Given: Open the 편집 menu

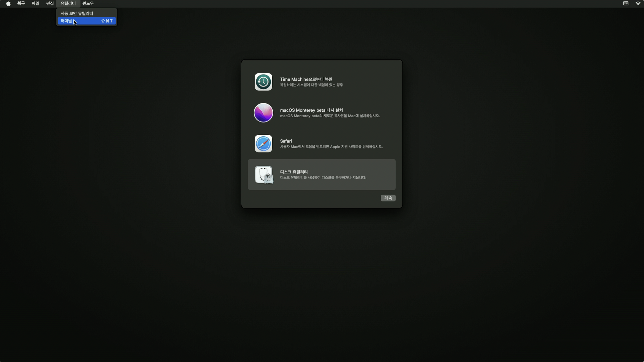Looking at the screenshot, I should pyautogui.click(x=50, y=3).
